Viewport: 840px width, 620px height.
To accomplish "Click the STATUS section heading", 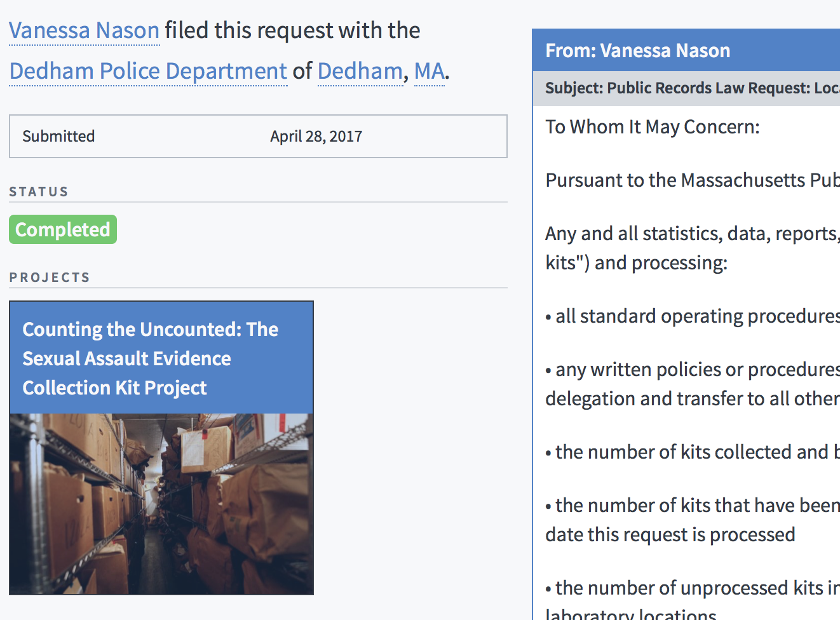I will (39, 192).
